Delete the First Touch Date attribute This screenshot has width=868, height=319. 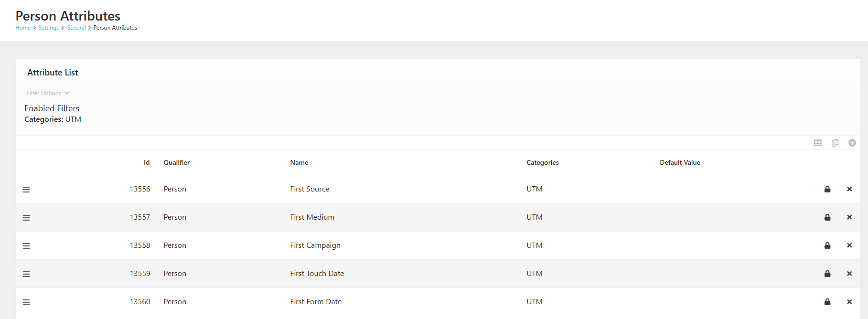(849, 274)
